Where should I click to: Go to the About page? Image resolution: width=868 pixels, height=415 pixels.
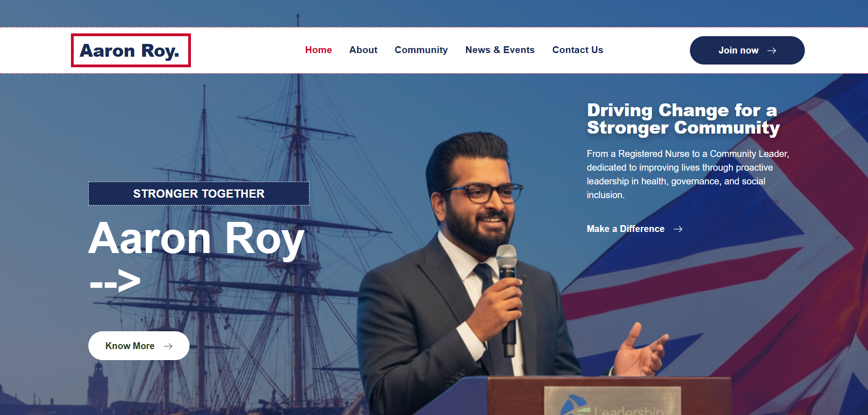pos(363,50)
